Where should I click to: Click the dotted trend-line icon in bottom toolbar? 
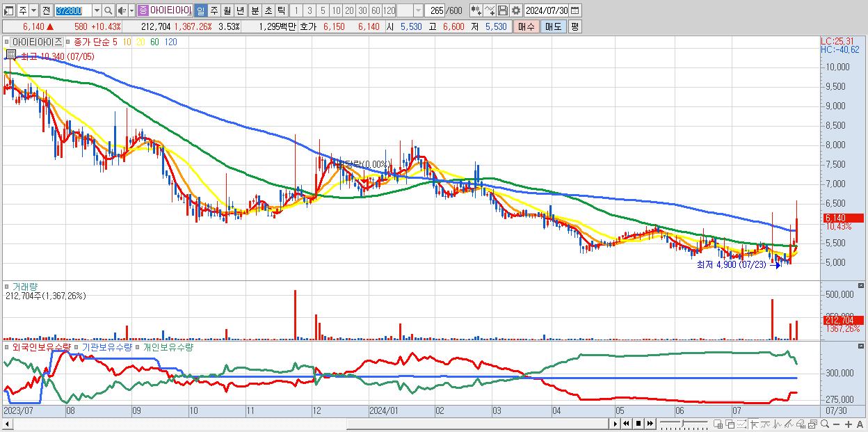point(741,424)
